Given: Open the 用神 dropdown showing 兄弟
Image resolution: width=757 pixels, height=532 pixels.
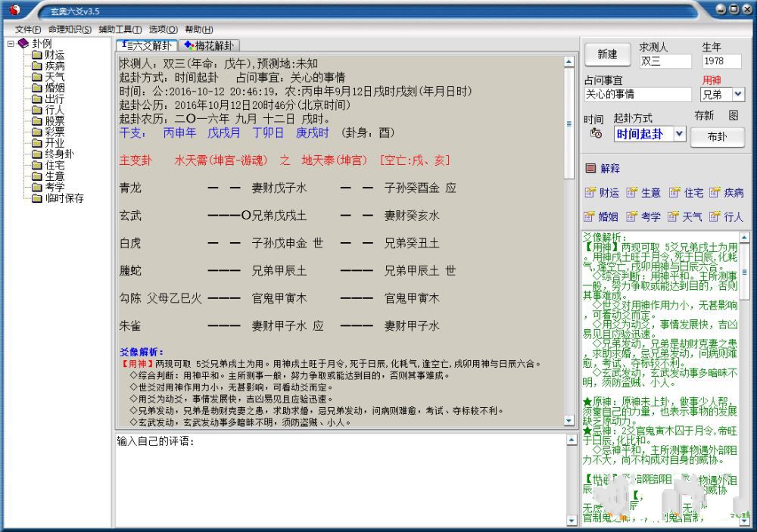Looking at the screenshot, I should [738, 95].
